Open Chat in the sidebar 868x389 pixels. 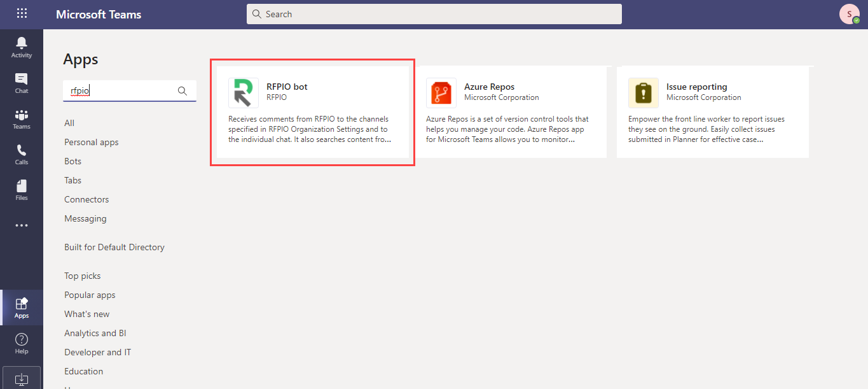coord(22,83)
